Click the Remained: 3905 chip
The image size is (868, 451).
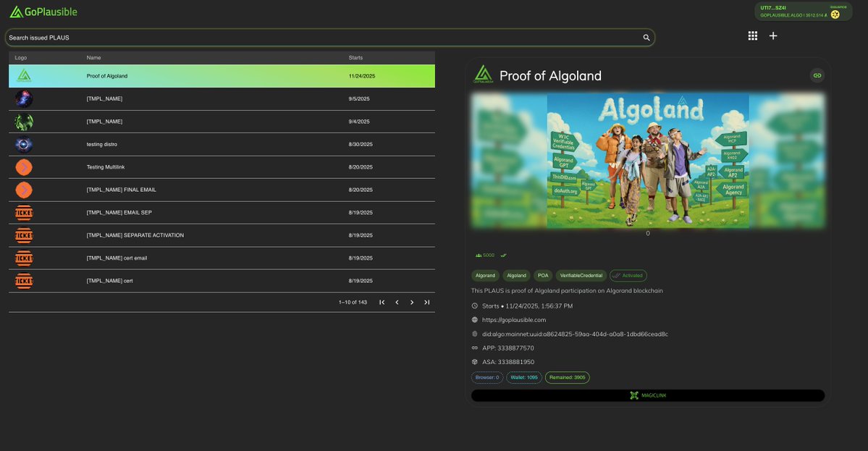point(568,377)
